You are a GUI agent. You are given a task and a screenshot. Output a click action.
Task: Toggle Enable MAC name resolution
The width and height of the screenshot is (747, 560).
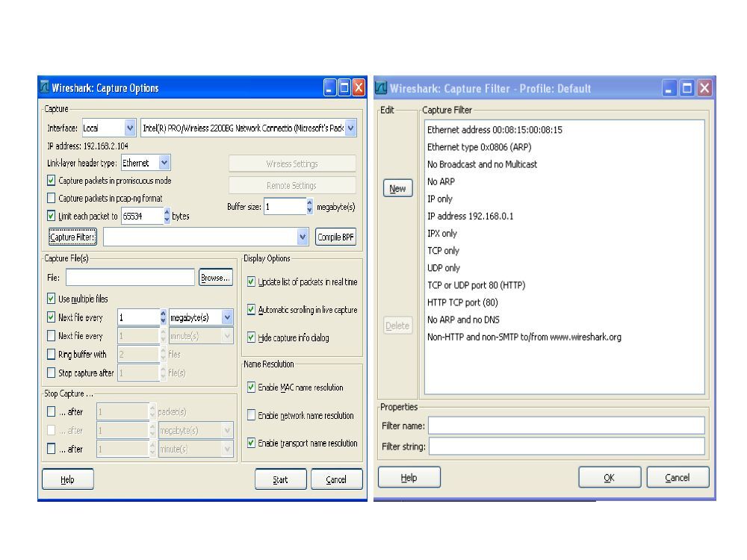(251, 387)
